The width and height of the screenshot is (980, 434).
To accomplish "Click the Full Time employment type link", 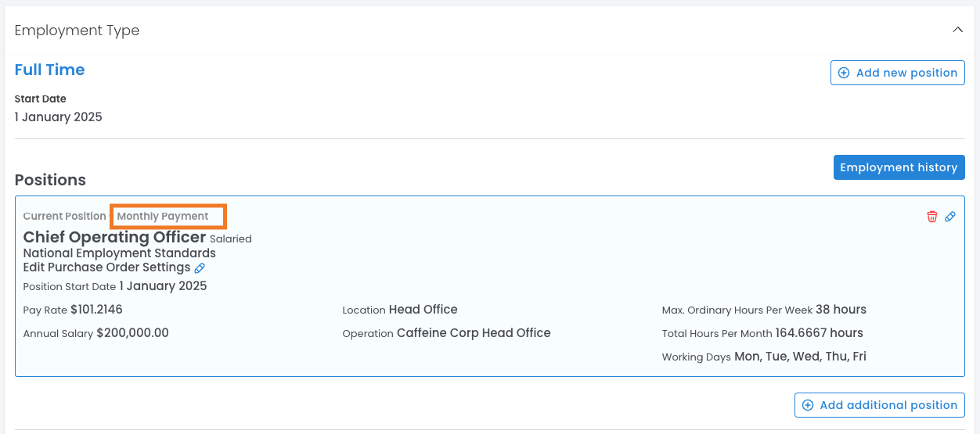I will [49, 70].
